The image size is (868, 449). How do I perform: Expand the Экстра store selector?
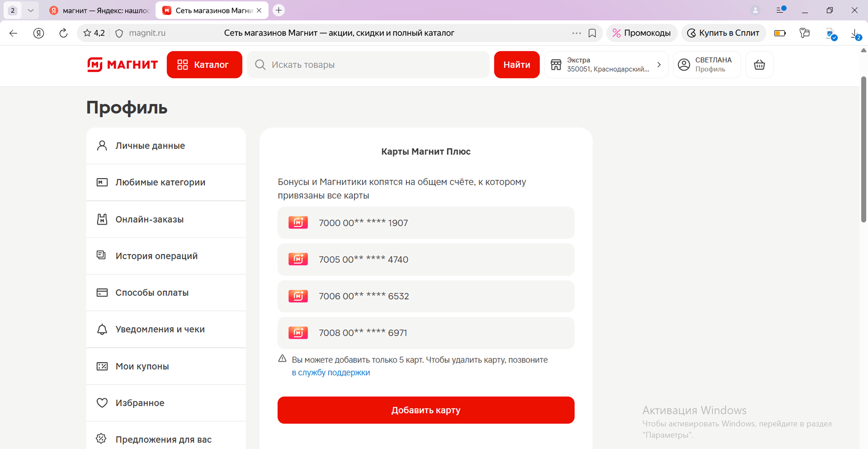click(x=606, y=65)
